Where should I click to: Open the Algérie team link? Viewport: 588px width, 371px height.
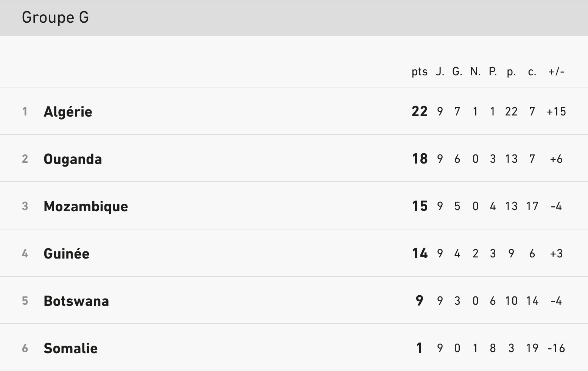[68, 112]
